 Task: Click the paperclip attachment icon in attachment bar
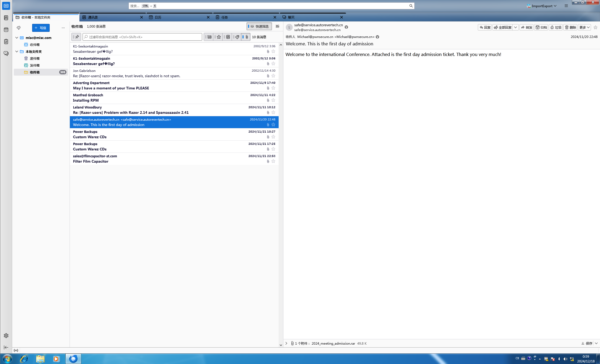click(292, 343)
